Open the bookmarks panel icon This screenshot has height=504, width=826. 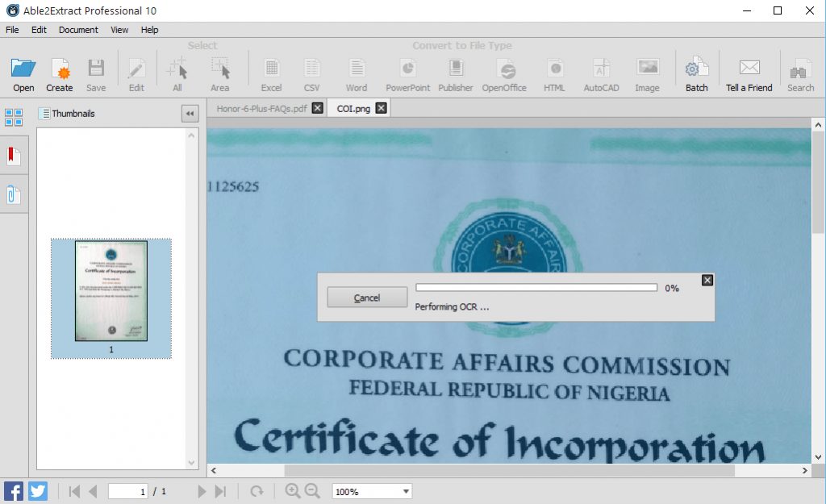coord(14,156)
